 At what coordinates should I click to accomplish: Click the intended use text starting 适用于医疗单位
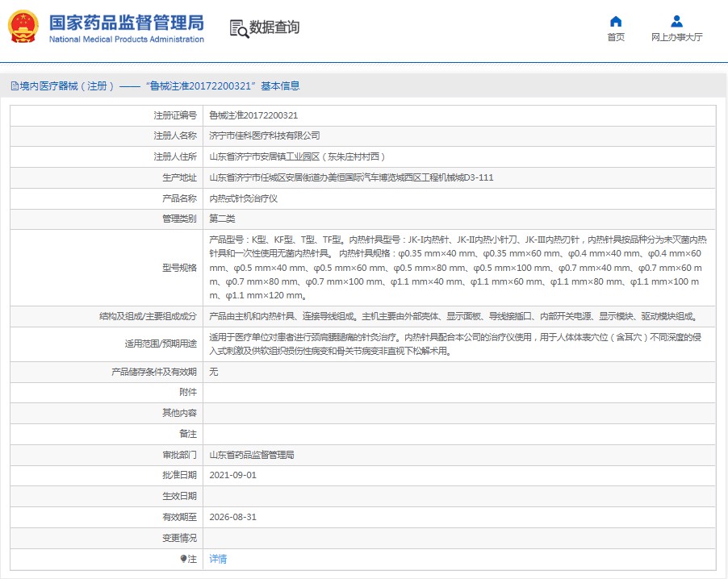click(x=455, y=344)
